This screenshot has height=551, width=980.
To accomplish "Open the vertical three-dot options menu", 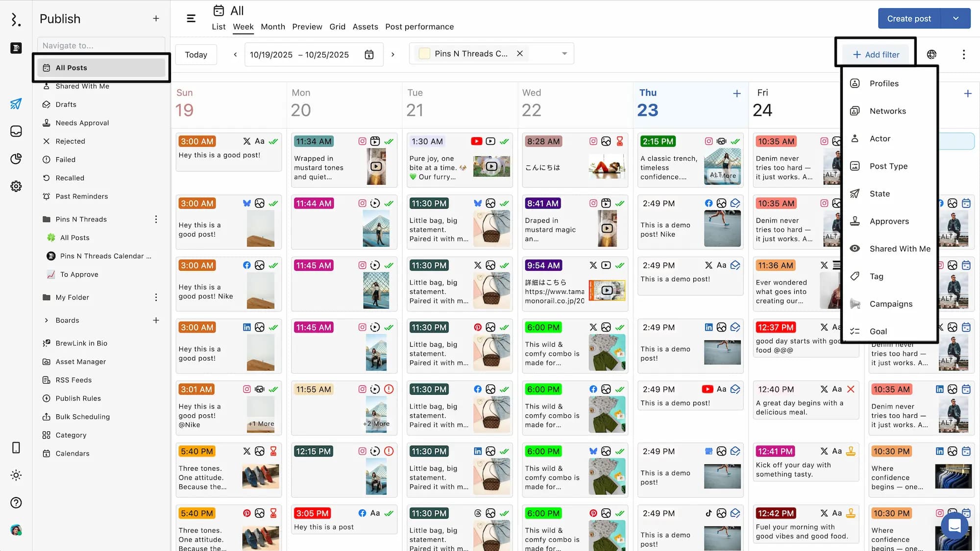I will tap(963, 54).
